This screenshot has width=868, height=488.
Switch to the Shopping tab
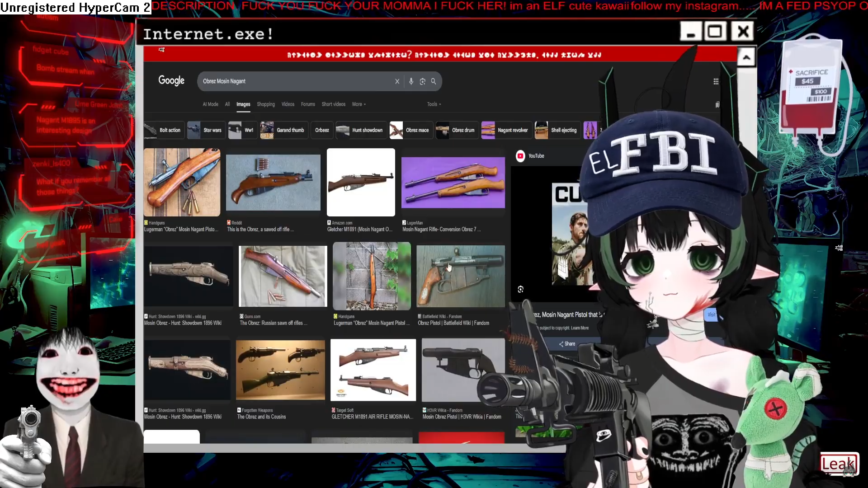pyautogui.click(x=266, y=104)
